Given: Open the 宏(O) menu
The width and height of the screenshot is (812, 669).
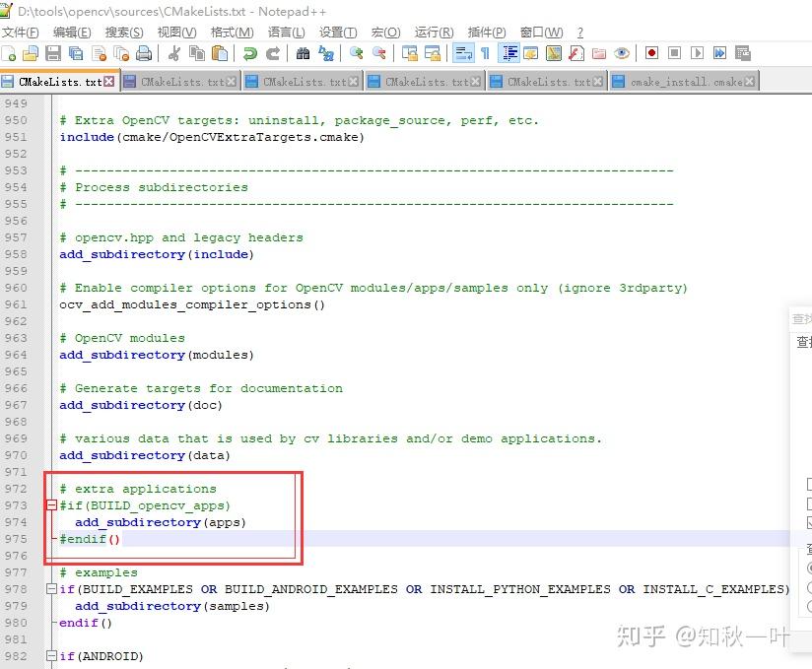Looking at the screenshot, I should pyautogui.click(x=386, y=33).
